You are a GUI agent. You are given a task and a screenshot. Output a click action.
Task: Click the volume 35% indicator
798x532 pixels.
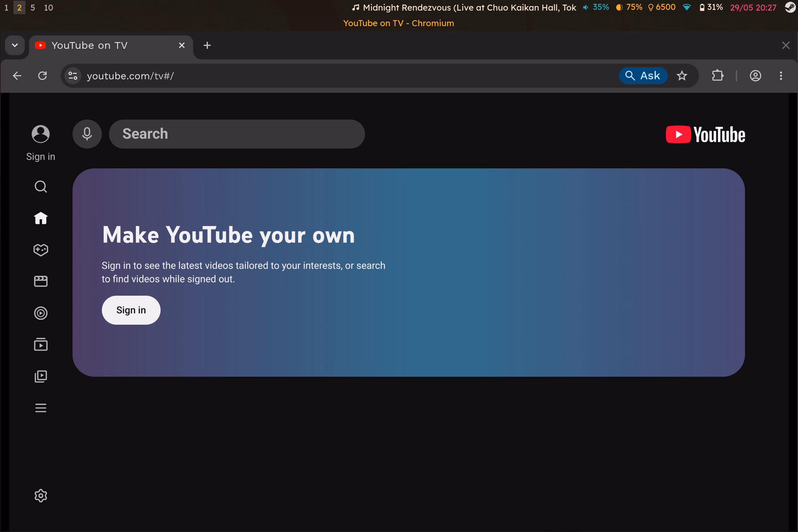[596, 7]
